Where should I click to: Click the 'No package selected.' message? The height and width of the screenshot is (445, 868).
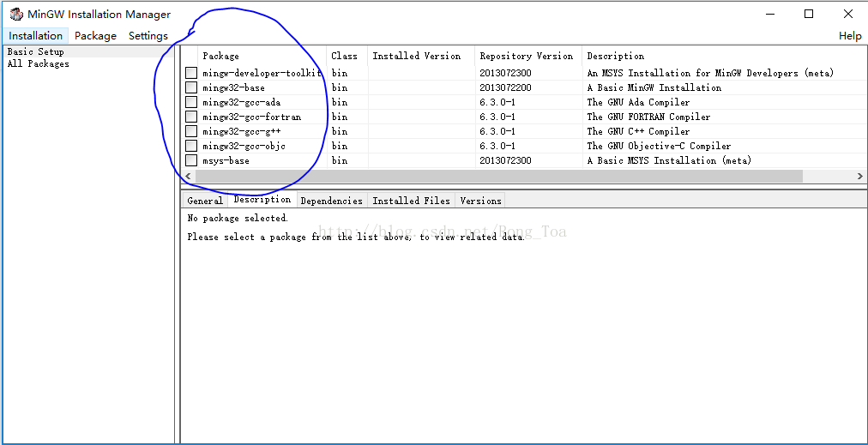tap(238, 218)
